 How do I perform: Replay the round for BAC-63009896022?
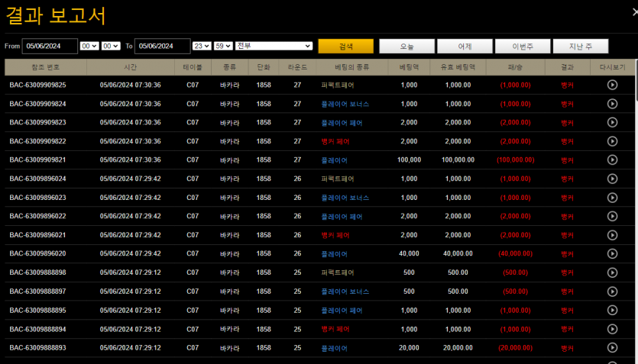pos(612,216)
